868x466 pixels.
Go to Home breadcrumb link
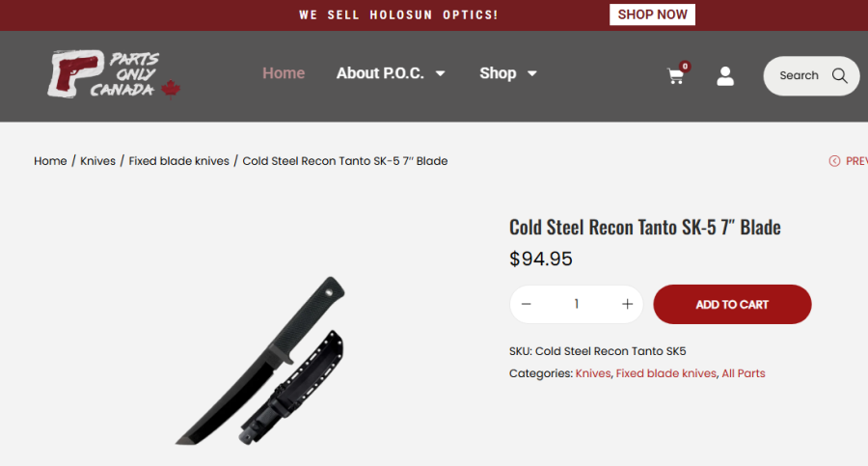[x=50, y=161]
